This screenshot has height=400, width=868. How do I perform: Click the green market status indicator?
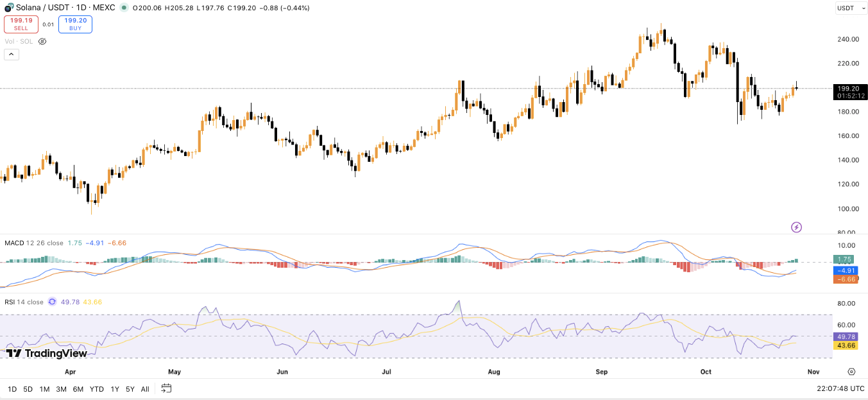pyautogui.click(x=124, y=8)
